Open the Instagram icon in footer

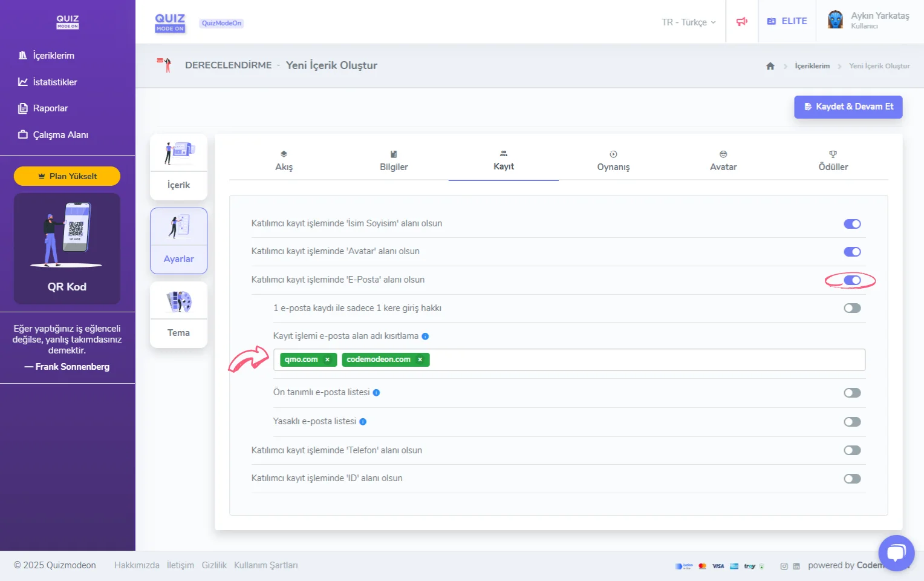tap(784, 566)
